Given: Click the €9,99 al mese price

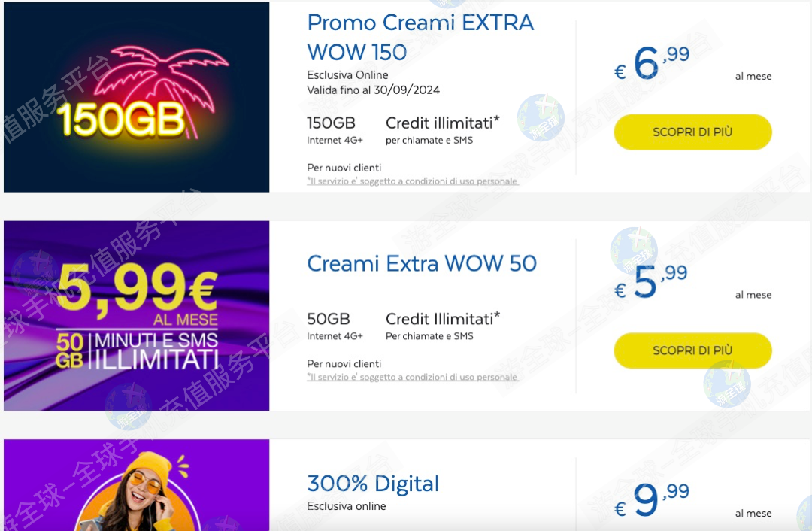Looking at the screenshot, I should click(652, 500).
